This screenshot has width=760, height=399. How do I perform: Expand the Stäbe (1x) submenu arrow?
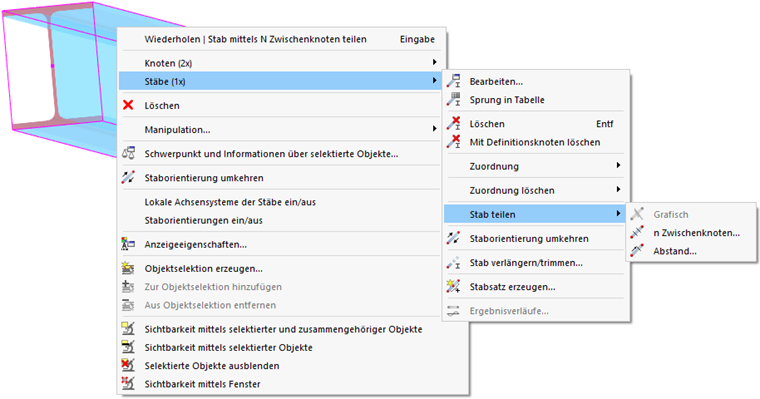[434, 80]
